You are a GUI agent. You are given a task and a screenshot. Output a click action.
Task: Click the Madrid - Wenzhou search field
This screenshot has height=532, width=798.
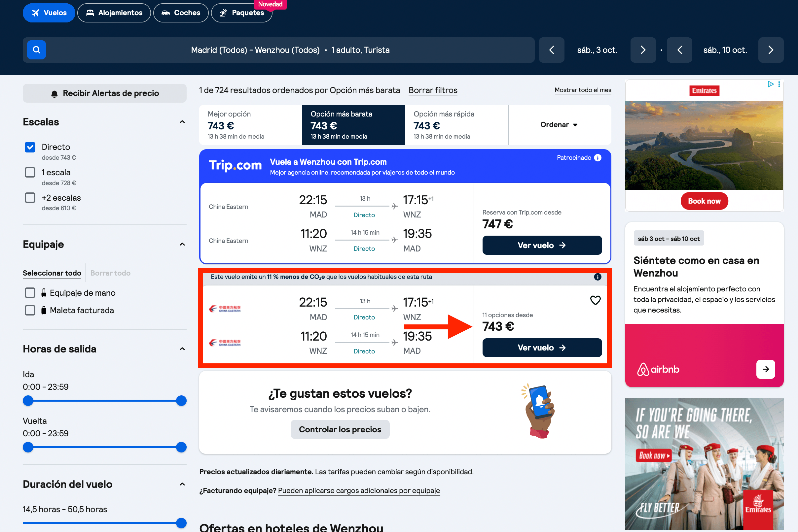point(279,50)
